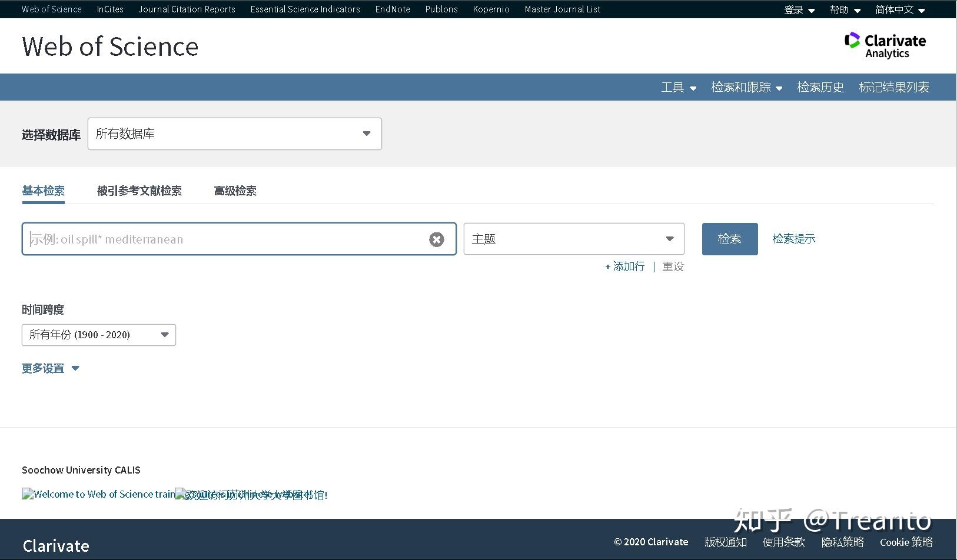
Task: Open the 版权通知 footer link
Action: [x=726, y=542]
